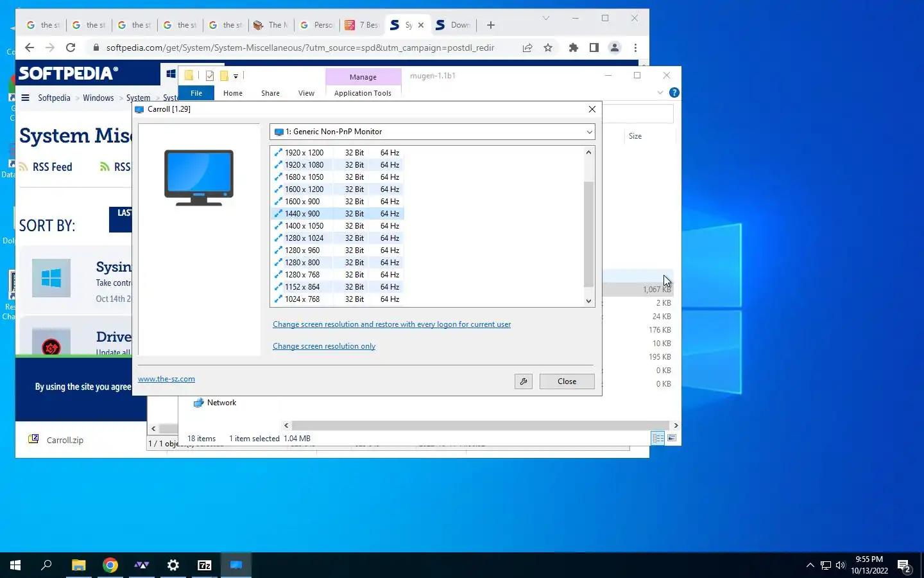Open File Explorer from taskbar

[78, 565]
